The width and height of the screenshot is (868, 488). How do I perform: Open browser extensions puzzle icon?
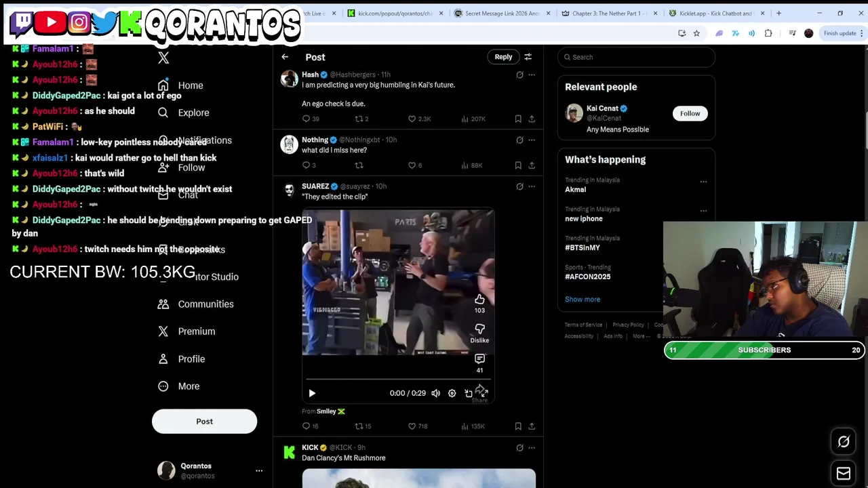tap(768, 33)
